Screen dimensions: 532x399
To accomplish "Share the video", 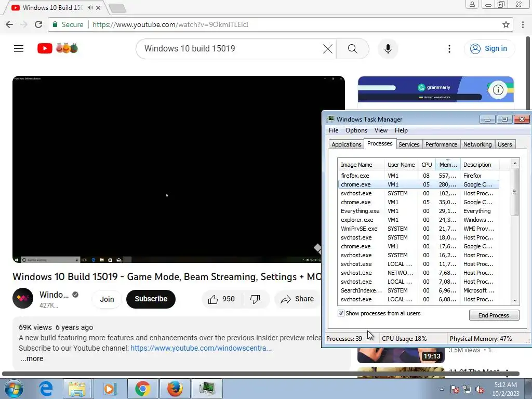I will [x=298, y=299].
